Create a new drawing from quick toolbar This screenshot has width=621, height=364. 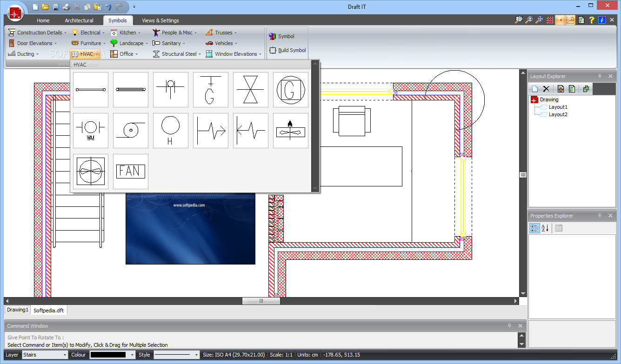click(x=35, y=7)
